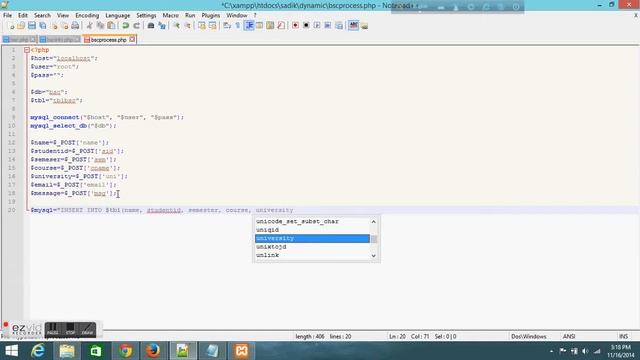Open the Plugins menu
This screenshot has height=360, width=640.
click(x=211, y=16)
